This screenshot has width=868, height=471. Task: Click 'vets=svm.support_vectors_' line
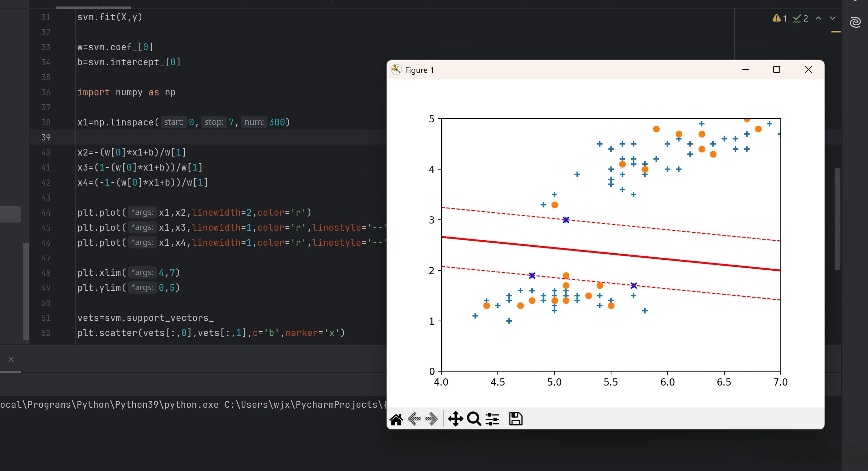[145, 318]
